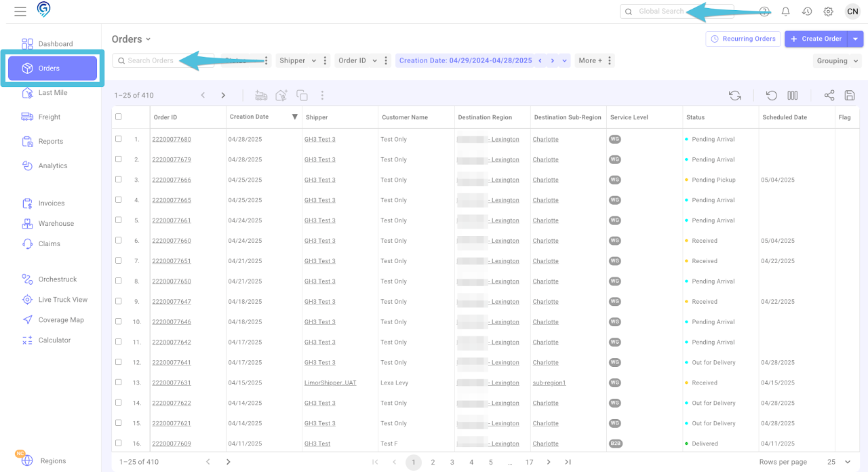
Task: Click the refresh orders icon
Action: (x=735, y=96)
